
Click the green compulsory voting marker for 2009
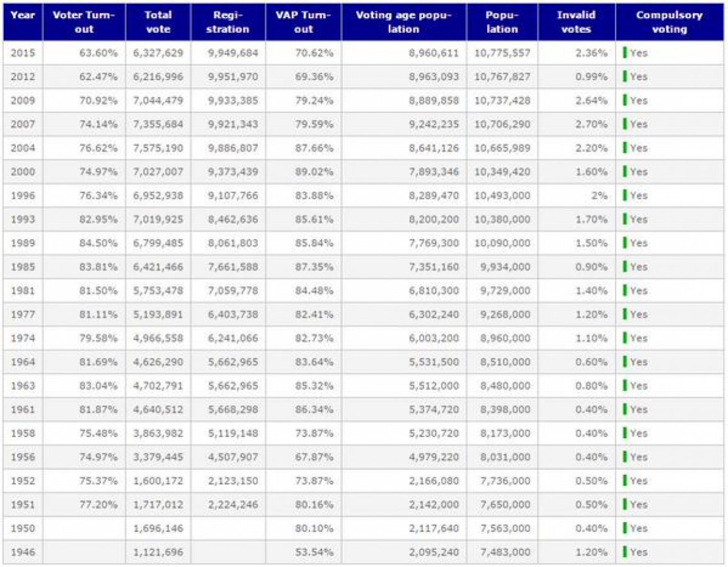tap(625, 100)
